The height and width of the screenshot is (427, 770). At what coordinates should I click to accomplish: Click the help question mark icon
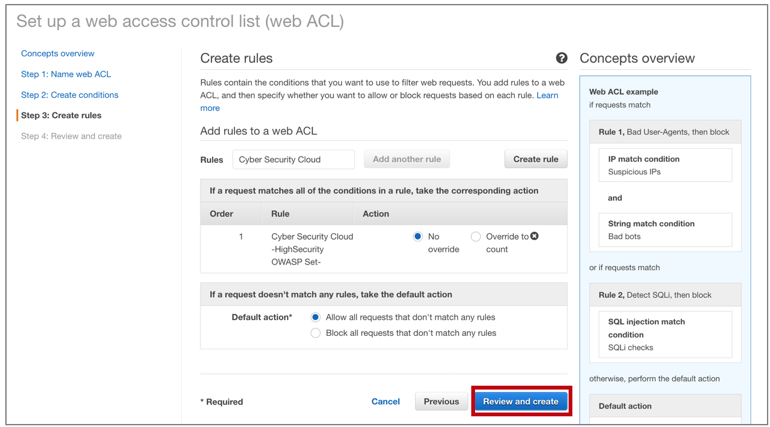click(561, 59)
